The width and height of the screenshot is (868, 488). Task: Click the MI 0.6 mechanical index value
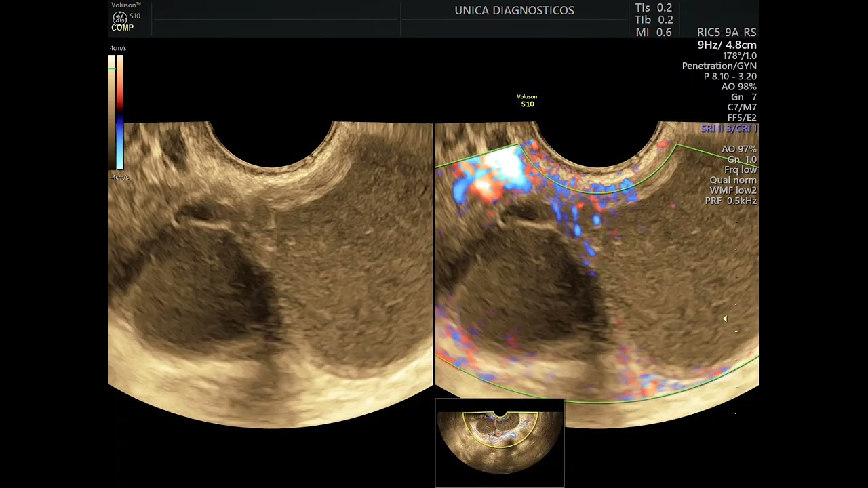654,33
